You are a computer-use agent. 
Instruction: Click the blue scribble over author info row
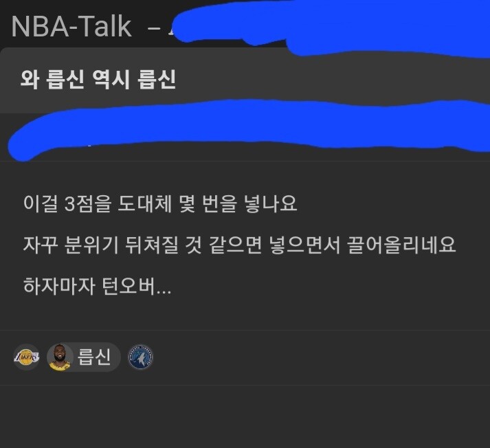pyautogui.click(x=247, y=128)
